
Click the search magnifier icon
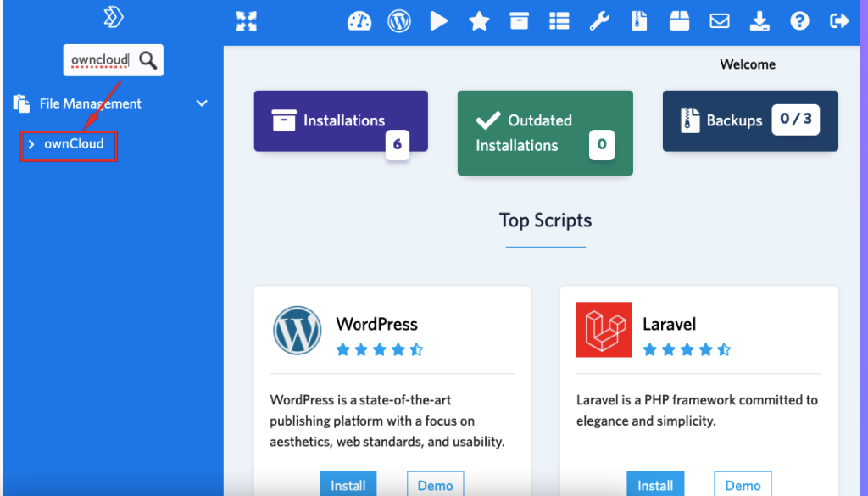pos(147,60)
